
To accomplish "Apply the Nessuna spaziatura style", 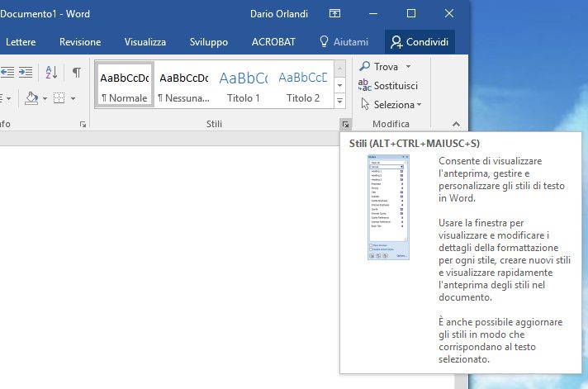I will point(183,85).
